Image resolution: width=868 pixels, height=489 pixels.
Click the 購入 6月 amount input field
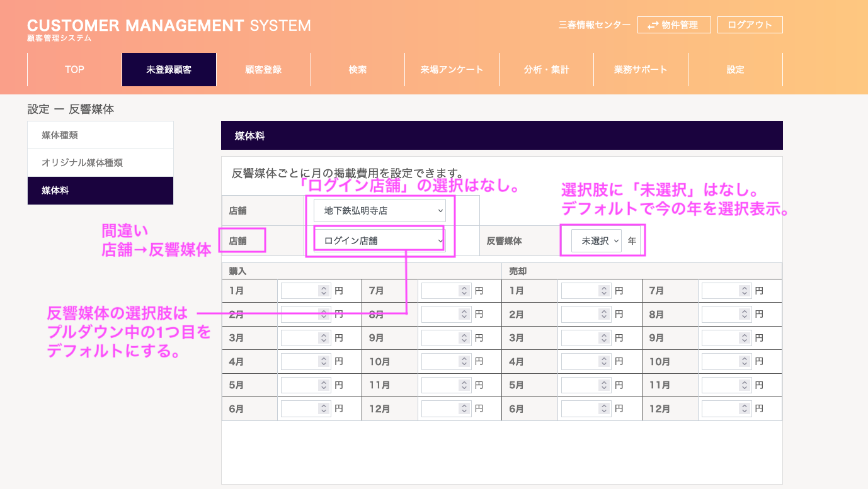(x=300, y=409)
